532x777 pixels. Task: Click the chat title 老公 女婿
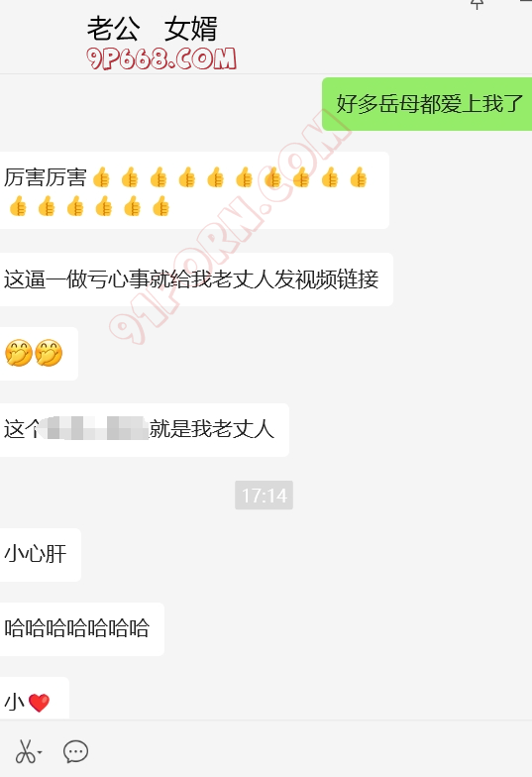click(153, 29)
